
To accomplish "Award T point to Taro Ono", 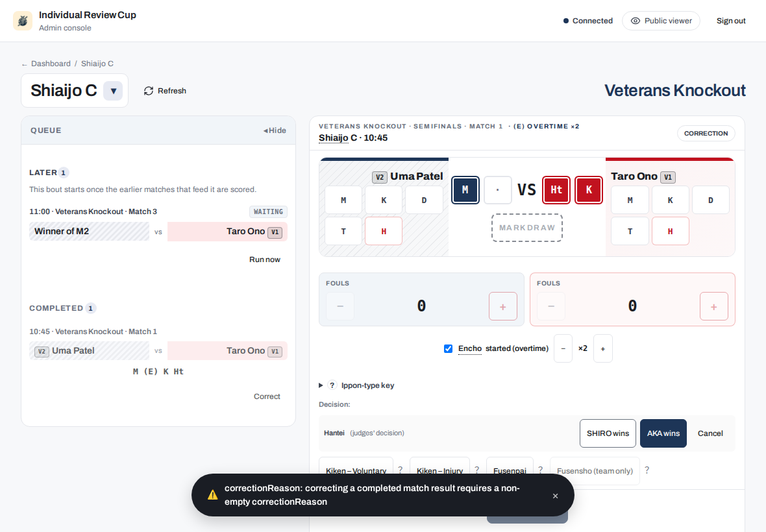I will (630, 232).
